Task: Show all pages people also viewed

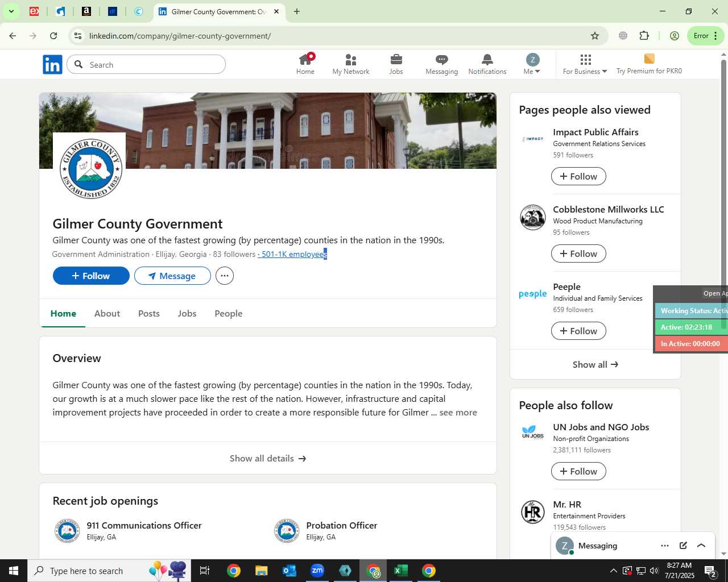Action: [x=595, y=364]
